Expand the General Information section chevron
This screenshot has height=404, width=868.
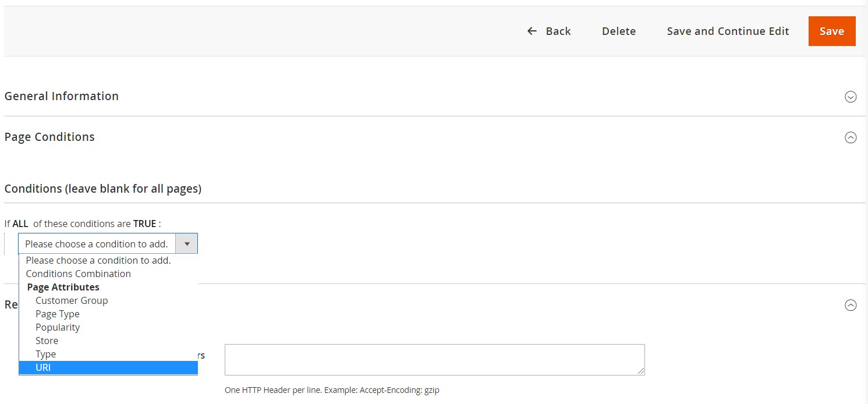pyautogui.click(x=851, y=97)
